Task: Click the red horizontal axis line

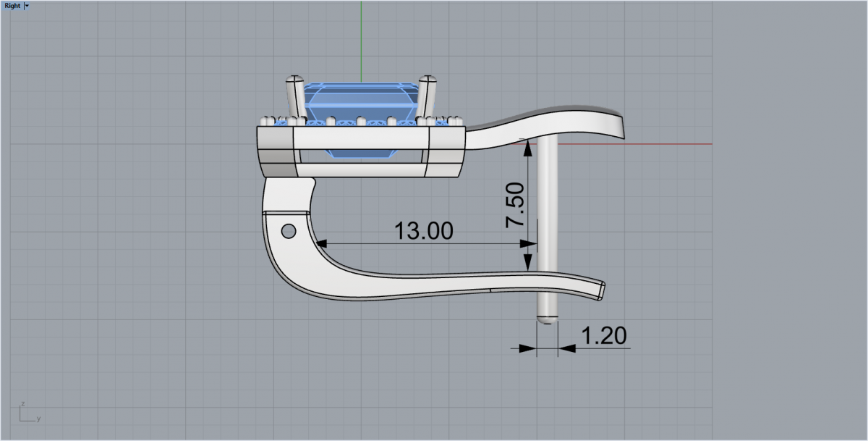Action: click(x=665, y=143)
